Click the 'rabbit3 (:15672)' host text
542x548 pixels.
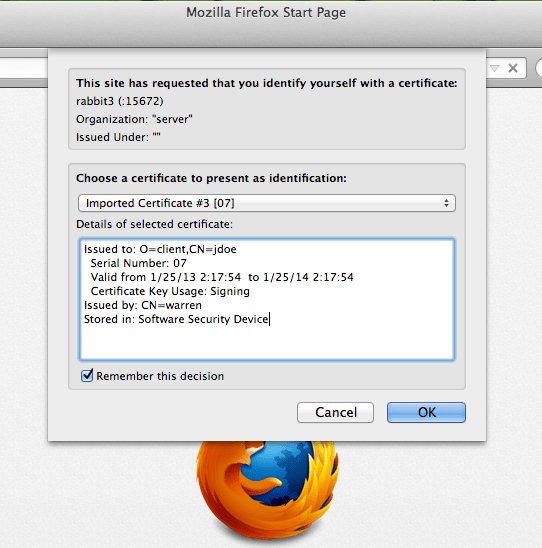[x=120, y=101]
